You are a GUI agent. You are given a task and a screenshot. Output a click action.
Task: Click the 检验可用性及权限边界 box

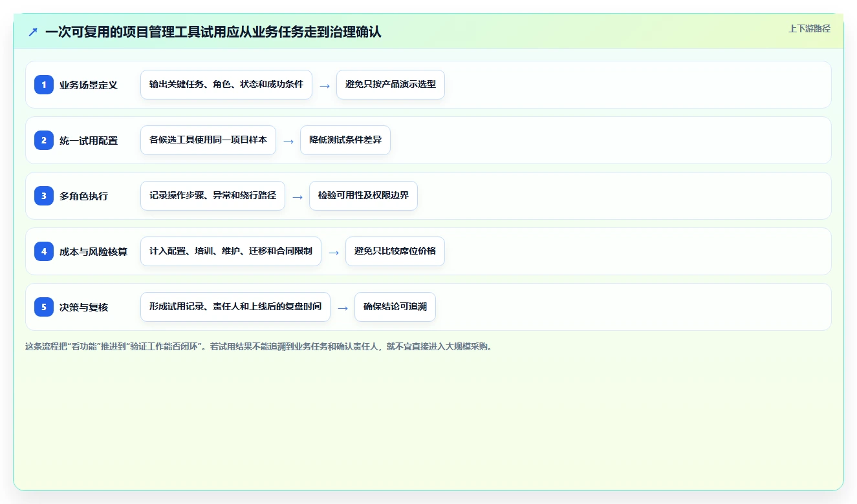point(363,196)
